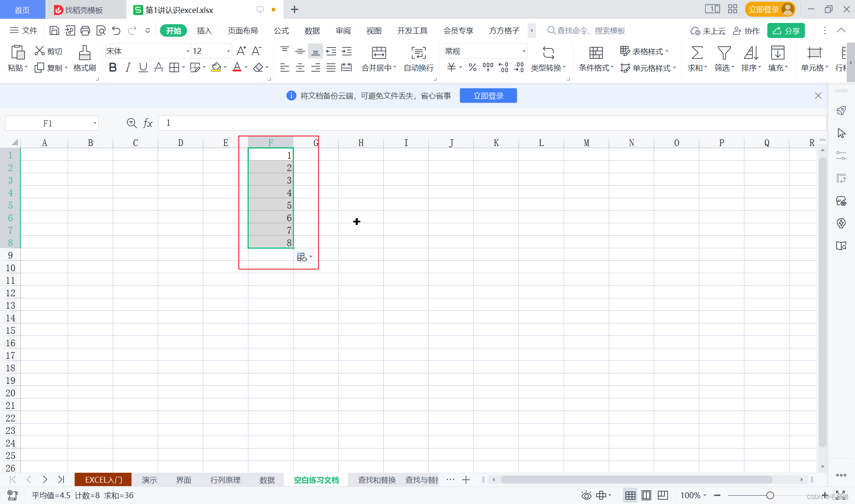The width and height of the screenshot is (855, 504).
Task: Switch to Page Layout view in status bar
Action: (x=646, y=495)
